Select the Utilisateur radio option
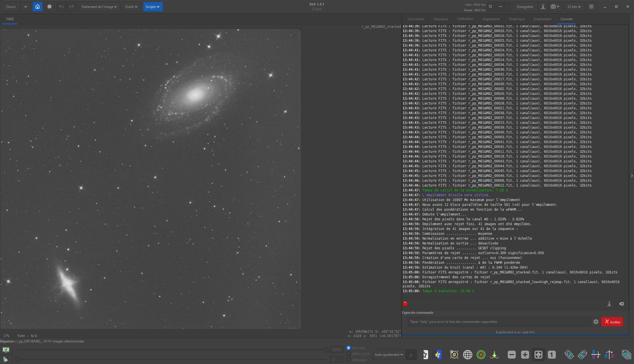 [349, 360]
